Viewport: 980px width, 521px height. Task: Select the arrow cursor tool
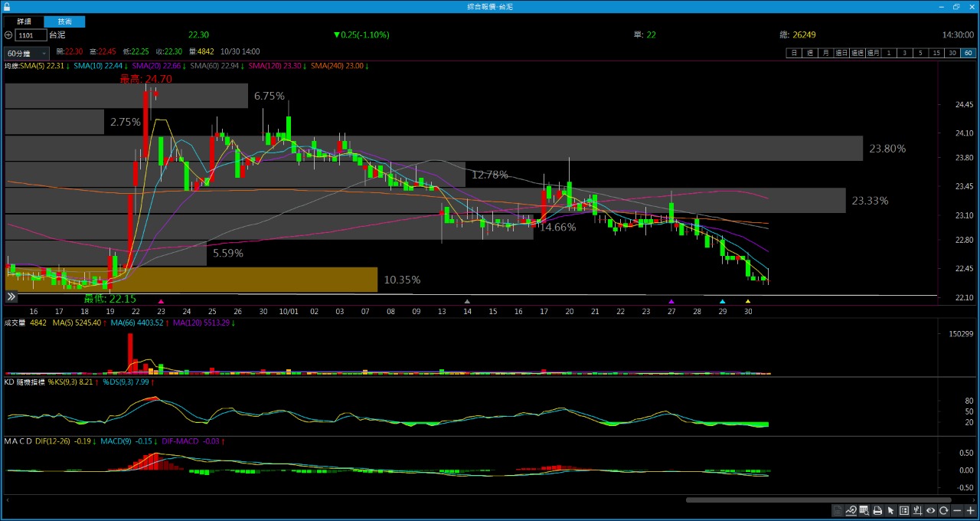point(890,511)
